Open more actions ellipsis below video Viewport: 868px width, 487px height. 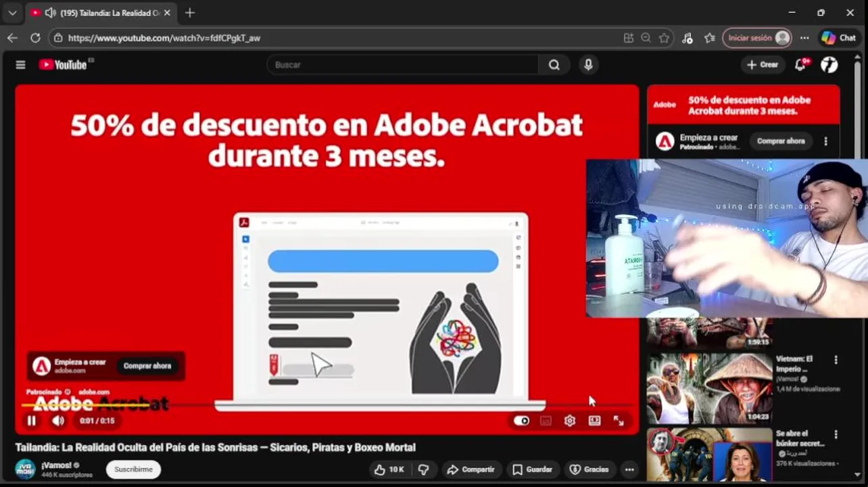[x=629, y=469]
